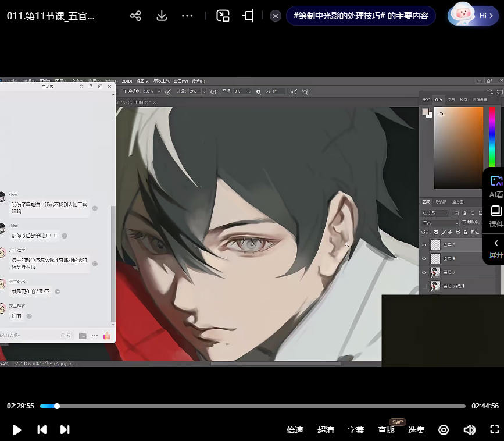Click the 查找 search button
The width and height of the screenshot is (504, 441).
pyautogui.click(x=386, y=430)
